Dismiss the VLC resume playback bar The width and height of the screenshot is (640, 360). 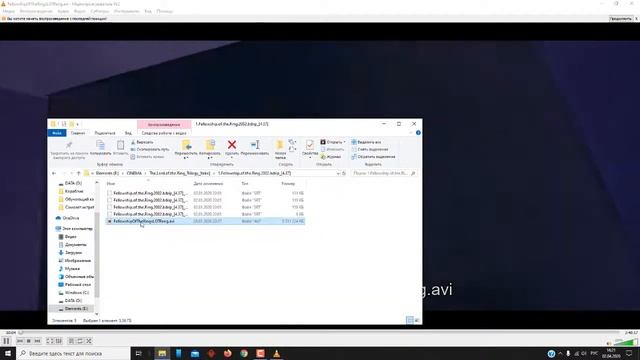(x=636, y=19)
